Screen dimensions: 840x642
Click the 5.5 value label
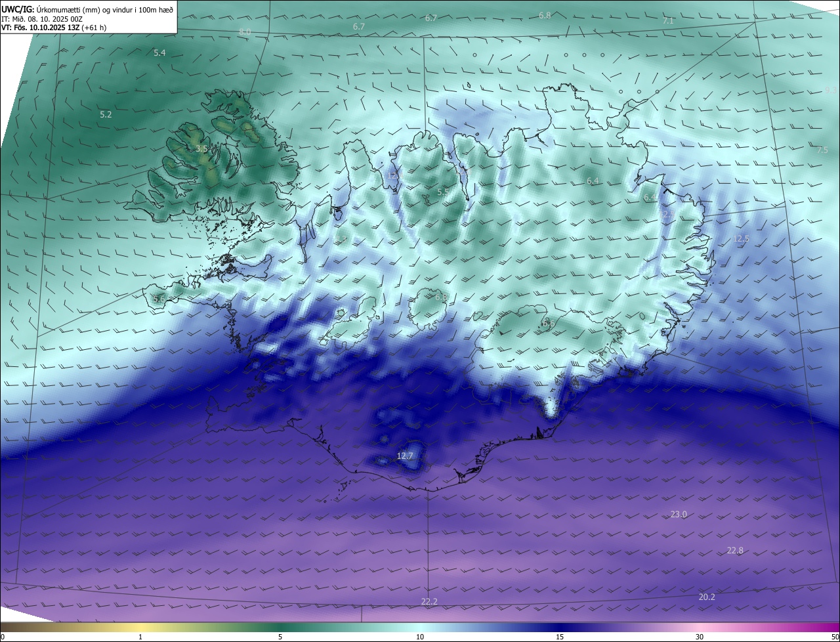[443, 192]
